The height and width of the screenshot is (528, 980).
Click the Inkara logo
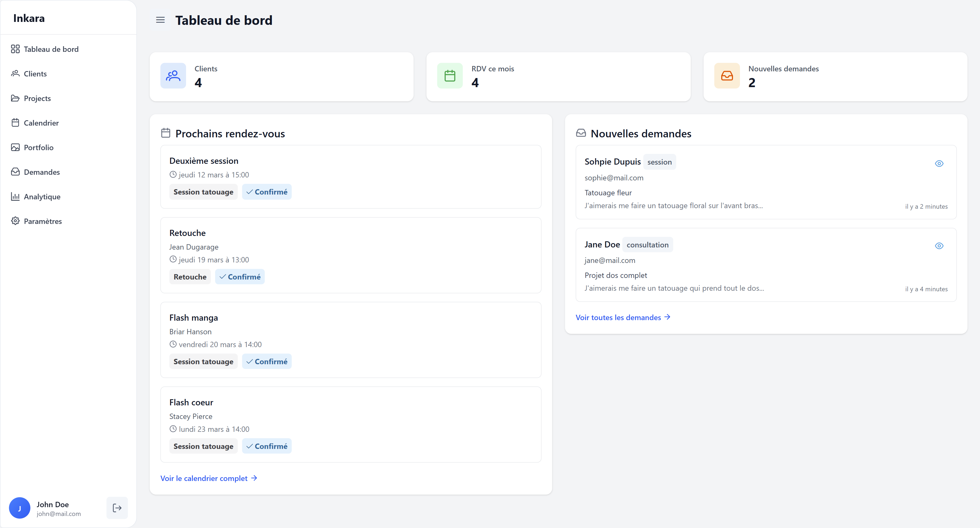coord(29,18)
